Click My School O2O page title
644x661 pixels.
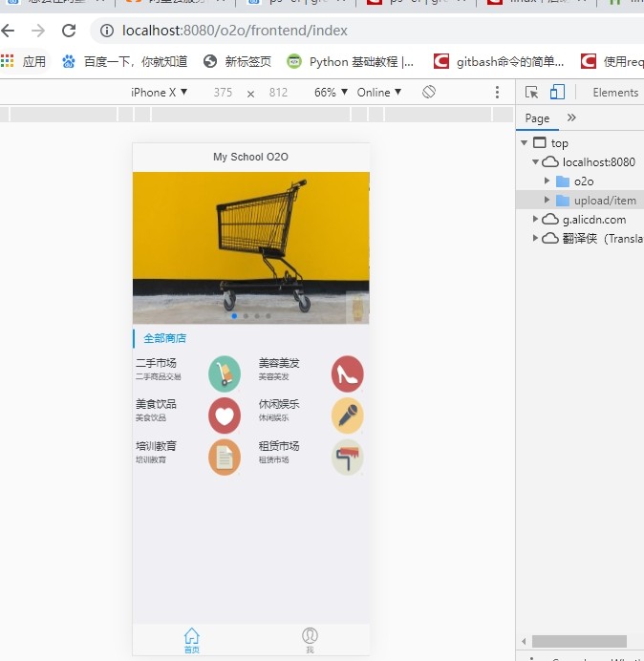point(251,157)
